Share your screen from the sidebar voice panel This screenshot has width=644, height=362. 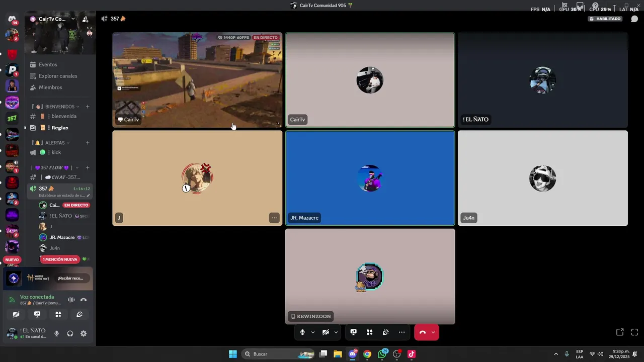pyautogui.click(x=37, y=314)
